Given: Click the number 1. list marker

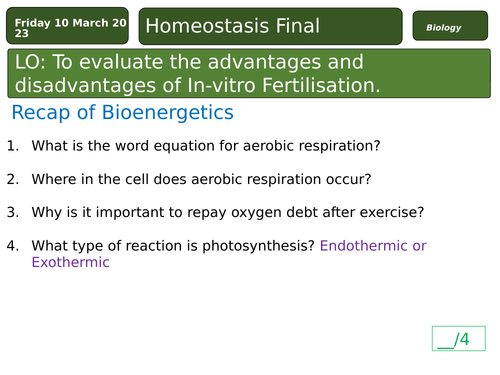Looking at the screenshot, I should 13,146.
